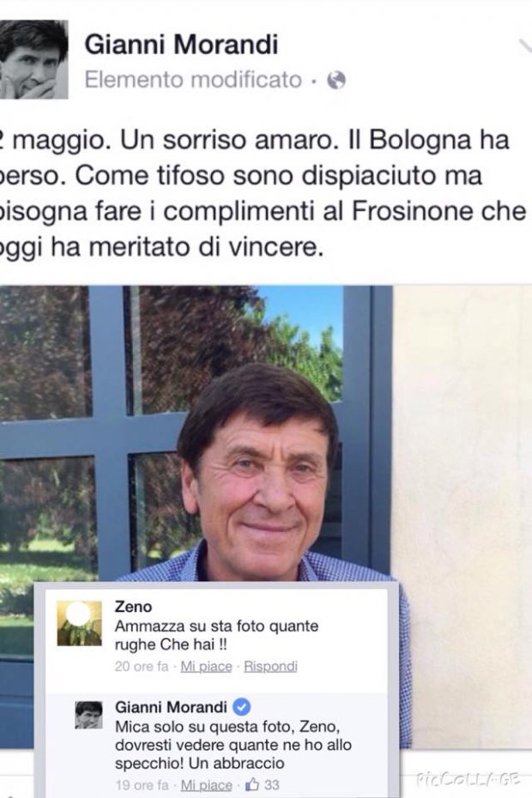
Task: Click the blue verified badge icon
Action: [x=241, y=707]
